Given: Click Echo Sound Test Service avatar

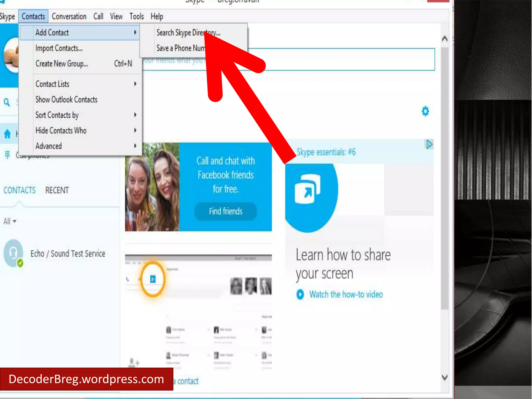Looking at the screenshot, I should [14, 253].
